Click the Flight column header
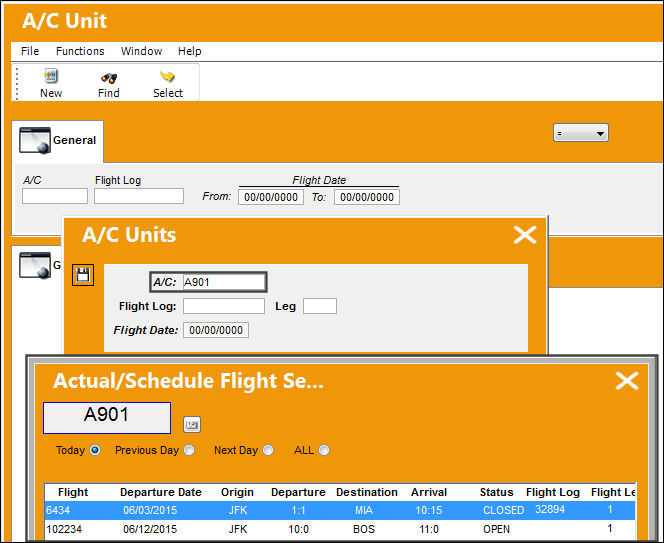 [73, 492]
